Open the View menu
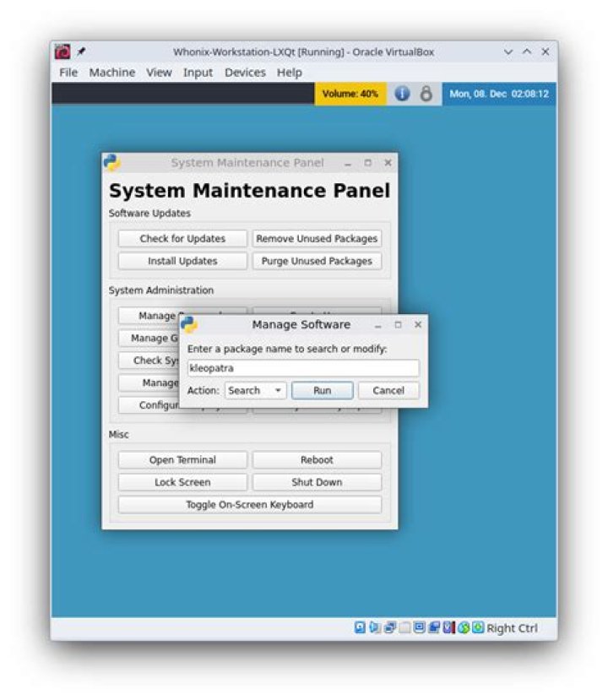 point(159,73)
